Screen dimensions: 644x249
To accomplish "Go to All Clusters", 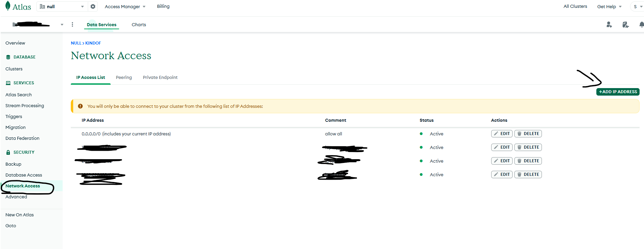I will click(x=575, y=6).
